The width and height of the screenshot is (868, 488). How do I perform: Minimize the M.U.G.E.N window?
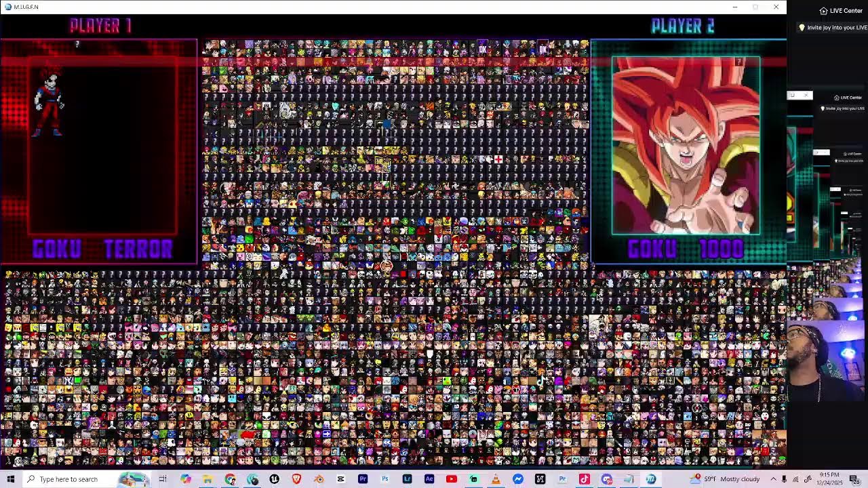[735, 7]
